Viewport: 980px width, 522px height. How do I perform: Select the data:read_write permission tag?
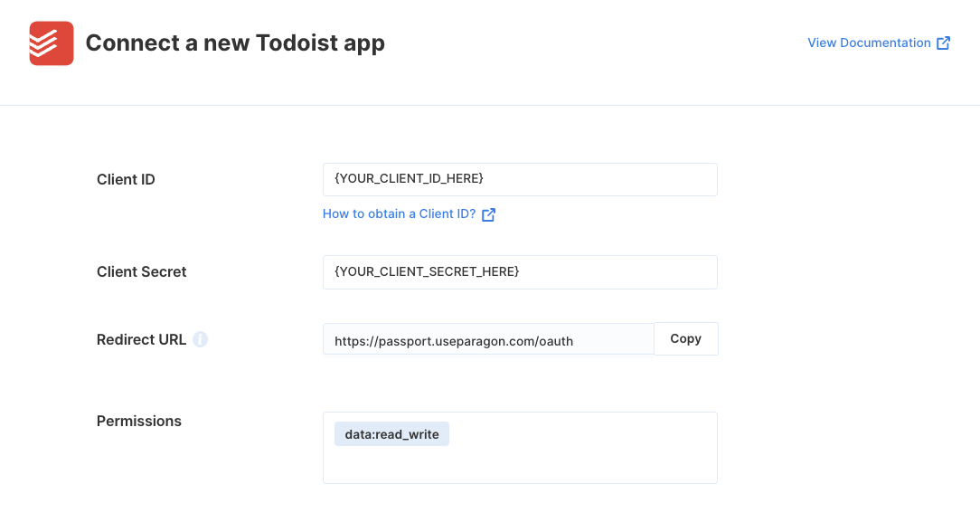(391, 434)
